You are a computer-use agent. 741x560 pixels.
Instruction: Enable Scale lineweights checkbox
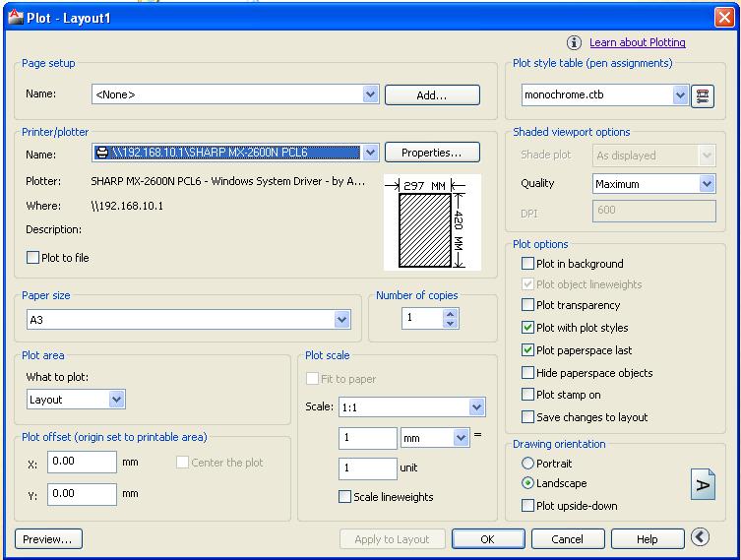(x=345, y=497)
